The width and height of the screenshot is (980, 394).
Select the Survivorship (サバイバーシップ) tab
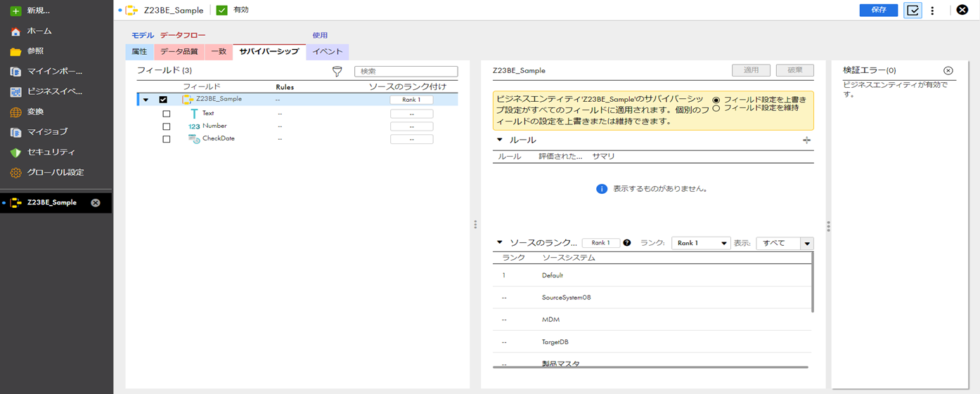[x=269, y=52]
